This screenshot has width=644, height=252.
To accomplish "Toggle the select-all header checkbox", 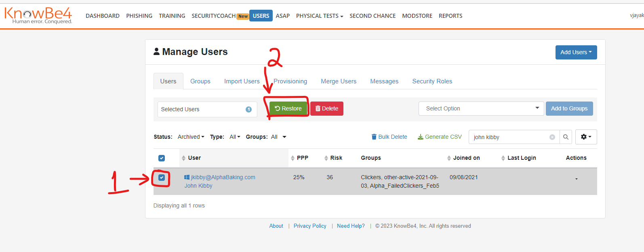I will (162, 158).
